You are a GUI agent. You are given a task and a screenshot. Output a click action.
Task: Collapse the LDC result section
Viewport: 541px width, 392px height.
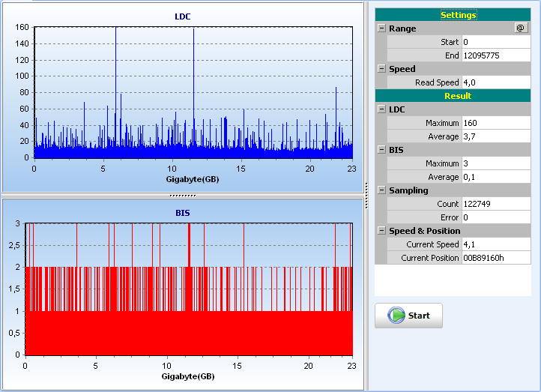(x=381, y=109)
